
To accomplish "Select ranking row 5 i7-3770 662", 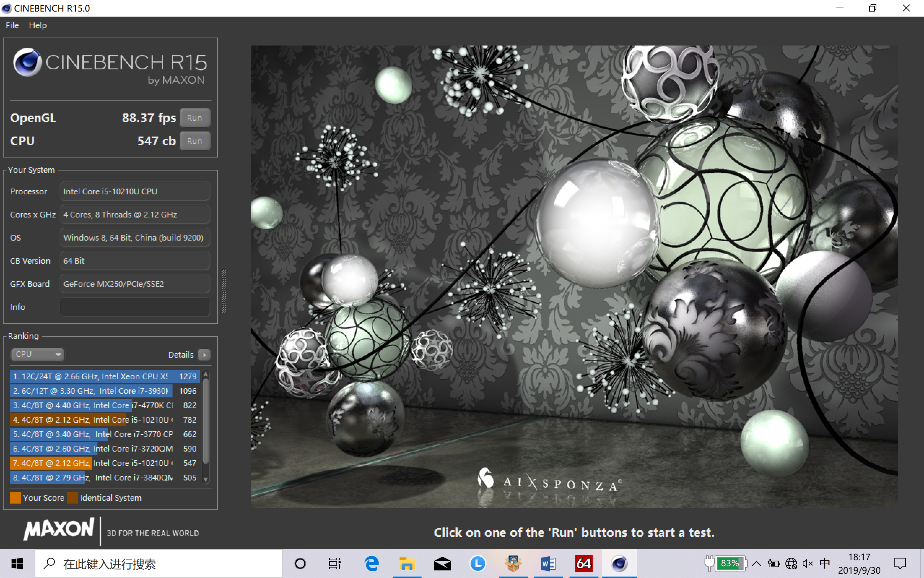I will [105, 434].
